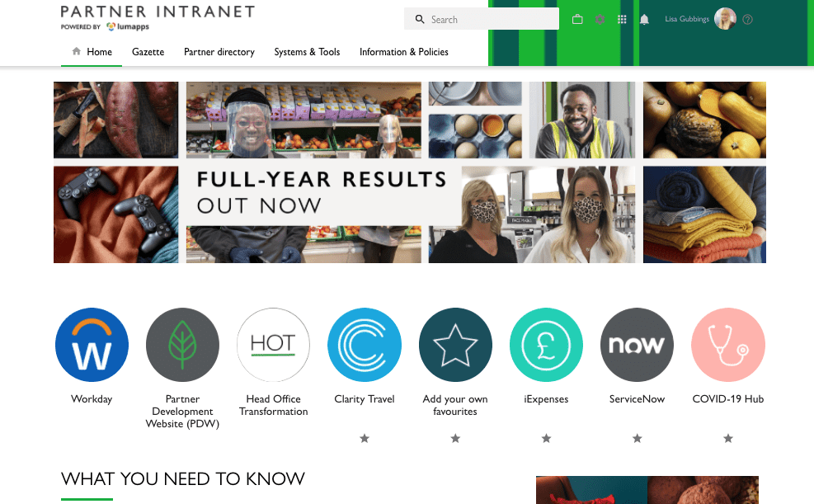Viewport: 814px width, 504px height.
Task: Toggle the favourite star under Clarity Travel
Action: click(365, 439)
